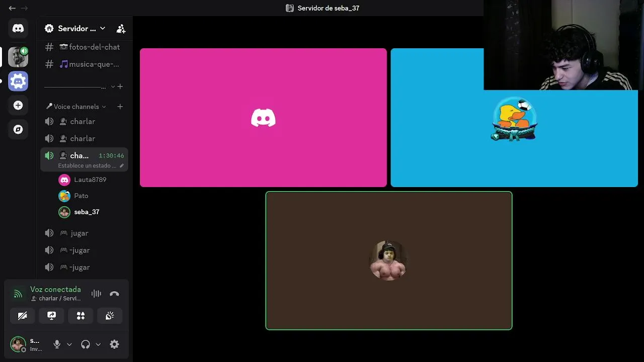Open your user profile panel
The width and height of the screenshot is (644, 362).
coord(28,344)
